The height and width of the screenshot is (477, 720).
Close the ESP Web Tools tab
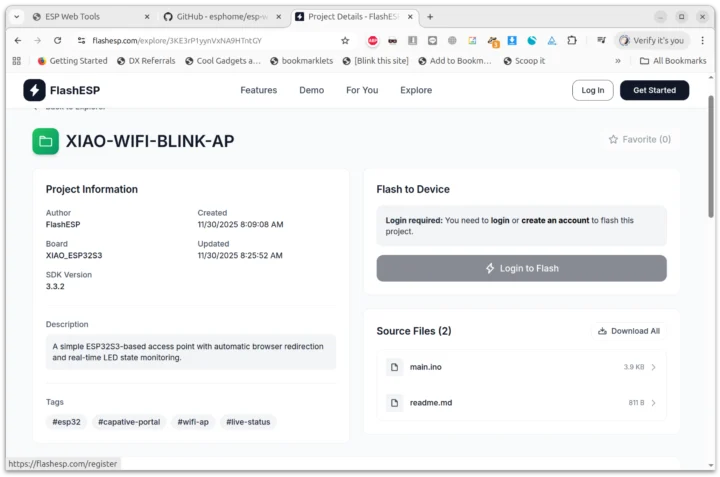point(147,17)
